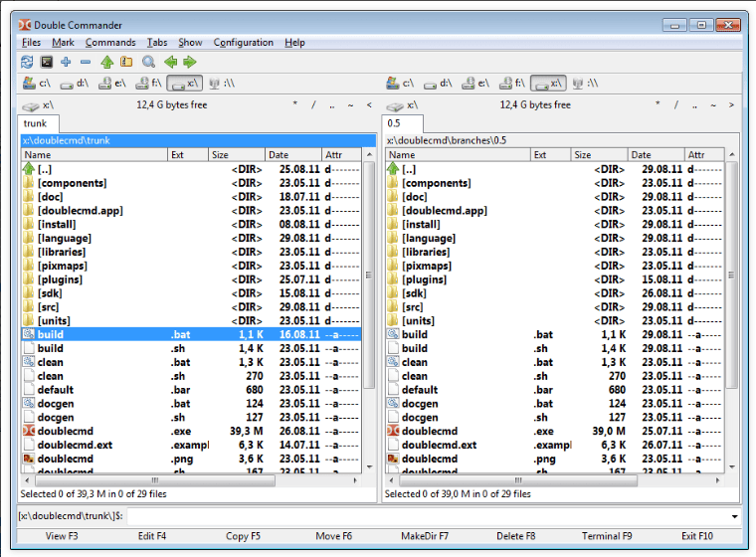The image size is (756, 557).
Task: Select drive e:\ in left panel
Action: (x=111, y=84)
